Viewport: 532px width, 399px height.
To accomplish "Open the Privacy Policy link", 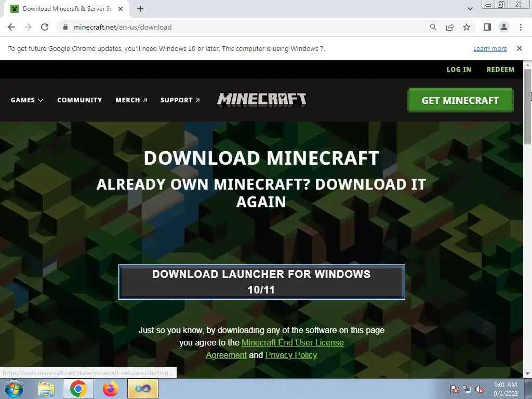I will [x=291, y=355].
